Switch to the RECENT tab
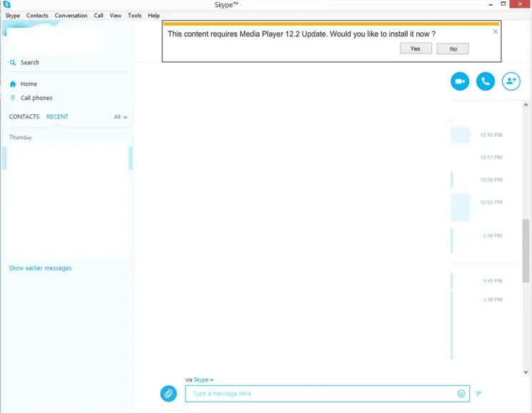The height and width of the screenshot is (413, 532). [57, 116]
